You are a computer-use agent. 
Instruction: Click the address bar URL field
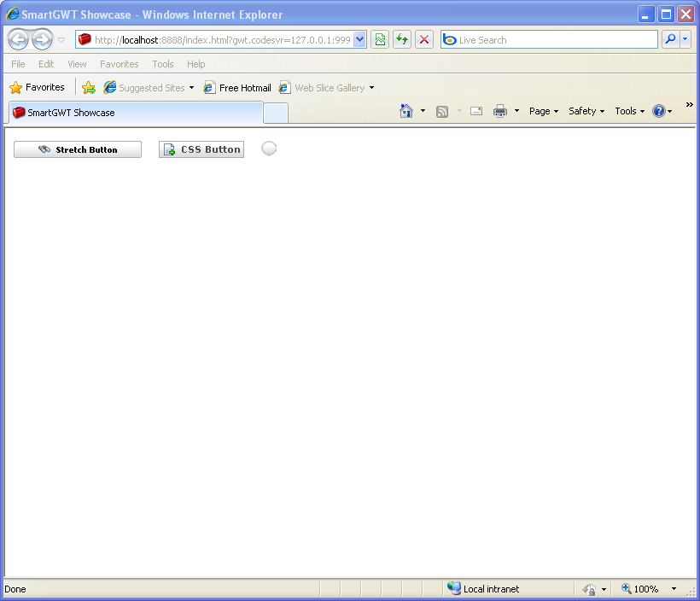(x=215, y=40)
